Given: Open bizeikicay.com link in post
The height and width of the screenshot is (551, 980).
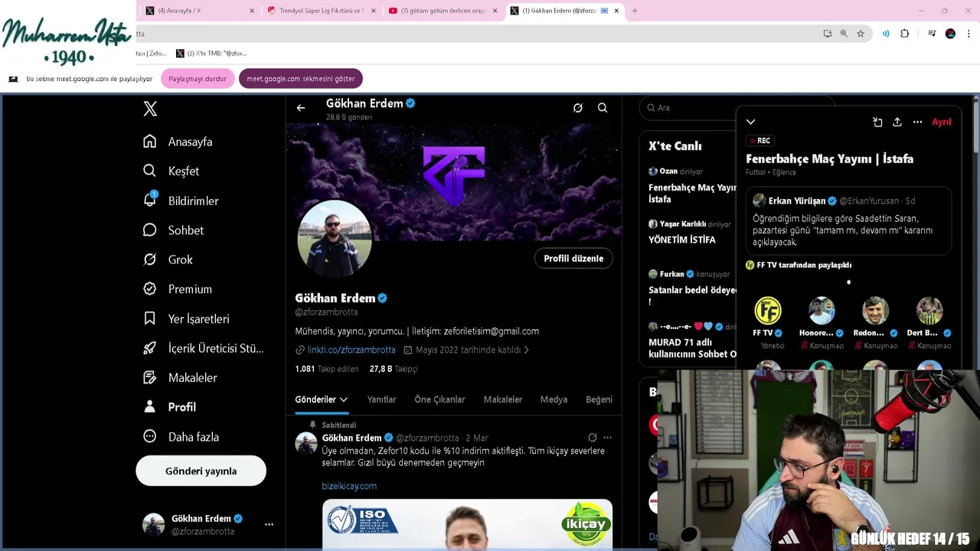Looking at the screenshot, I should [349, 486].
